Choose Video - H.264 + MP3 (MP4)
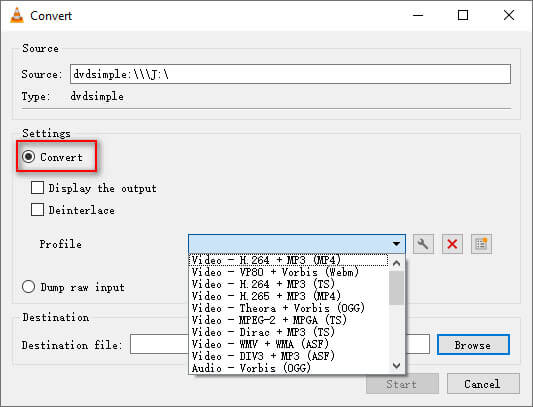The width and height of the screenshot is (533, 407). click(288, 260)
